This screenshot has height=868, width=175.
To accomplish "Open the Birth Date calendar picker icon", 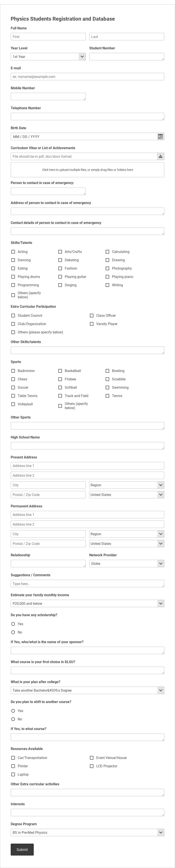I will (160, 136).
